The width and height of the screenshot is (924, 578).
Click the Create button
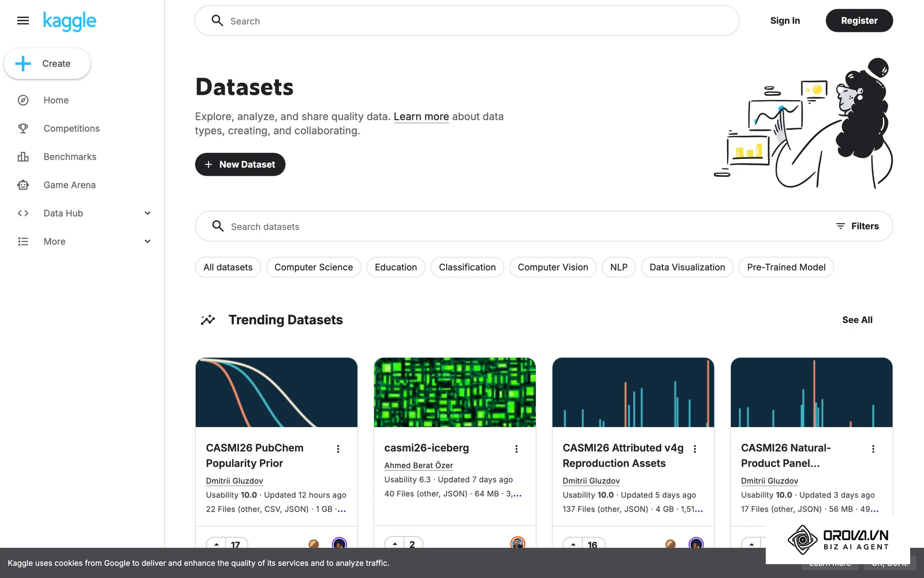click(47, 64)
